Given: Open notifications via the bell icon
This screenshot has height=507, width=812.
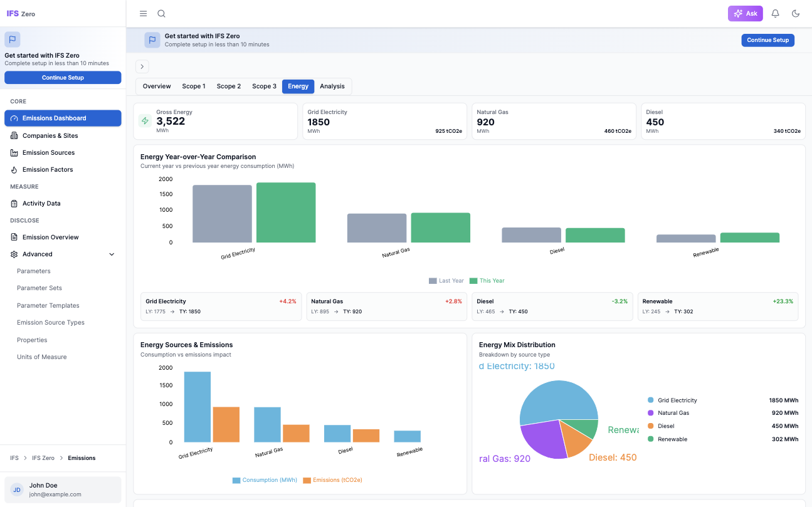Looking at the screenshot, I should pyautogui.click(x=775, y=13).
